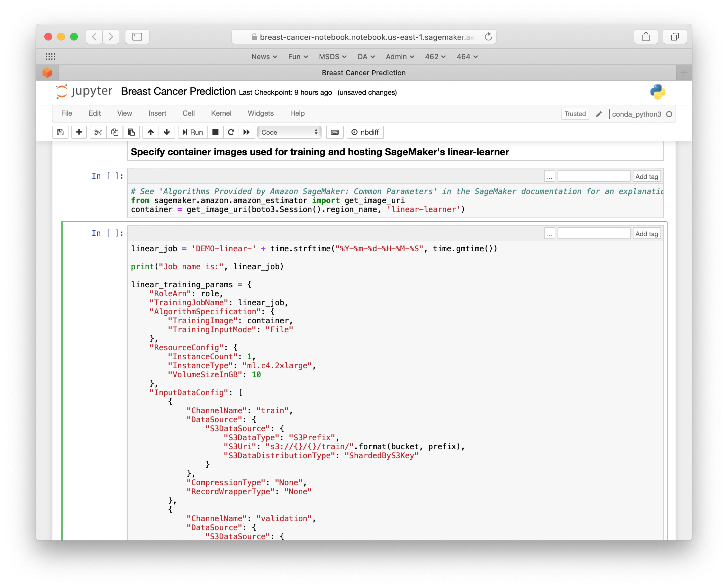Restart and run all with the fast-forward icon
Image resolution: width=728 pixels, height=588 pixels.
(x=247, y=132)
